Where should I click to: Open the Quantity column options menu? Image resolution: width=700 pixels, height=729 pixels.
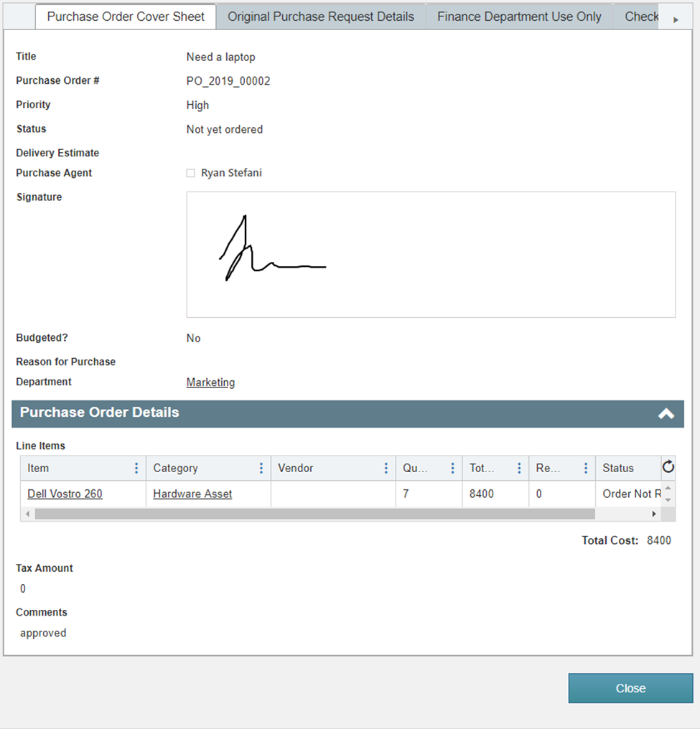pos(452,468)
